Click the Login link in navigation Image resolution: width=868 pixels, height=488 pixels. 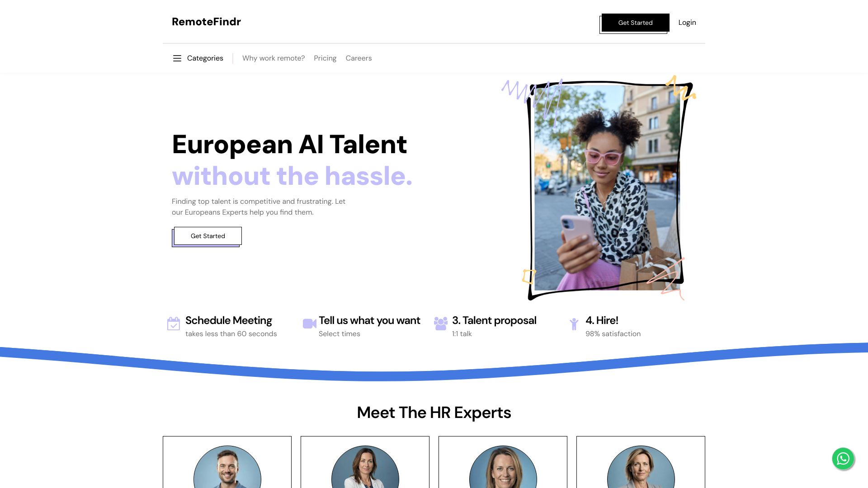point(687,22)
